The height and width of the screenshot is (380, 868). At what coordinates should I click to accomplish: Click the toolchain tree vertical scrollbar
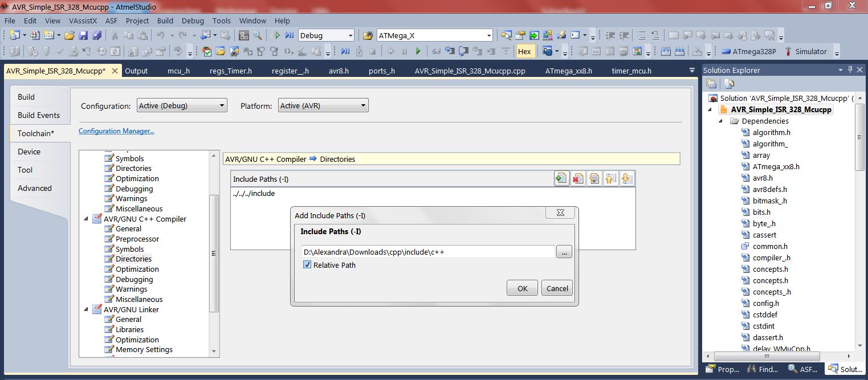click(x=214, y=254)
